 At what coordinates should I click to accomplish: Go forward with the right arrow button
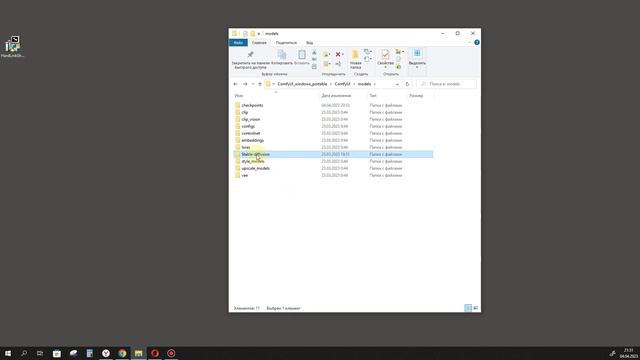245,84
